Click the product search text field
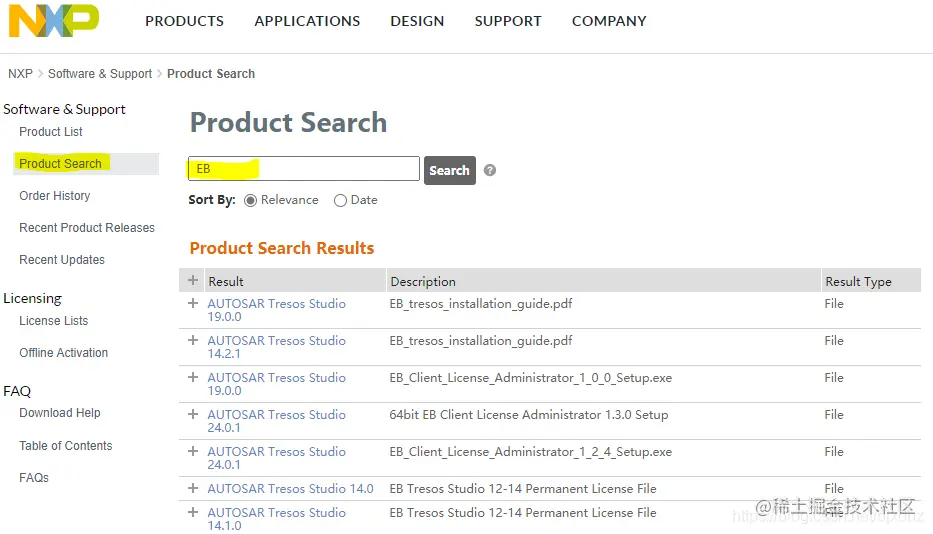The height and width of the screenshot is (534, 933). tap(304, 169)
